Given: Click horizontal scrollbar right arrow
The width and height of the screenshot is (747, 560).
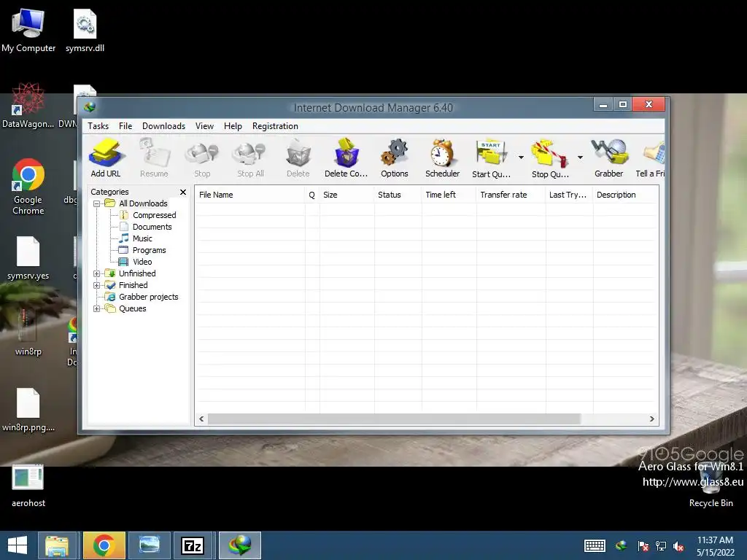Looking at the screenshot, I should click(x=651, y=419).
